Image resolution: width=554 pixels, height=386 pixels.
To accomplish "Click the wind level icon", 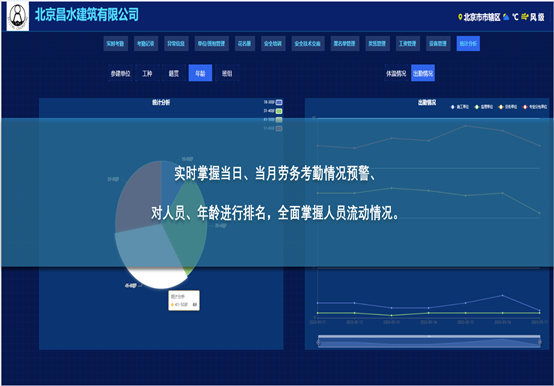I will [524, 17].
